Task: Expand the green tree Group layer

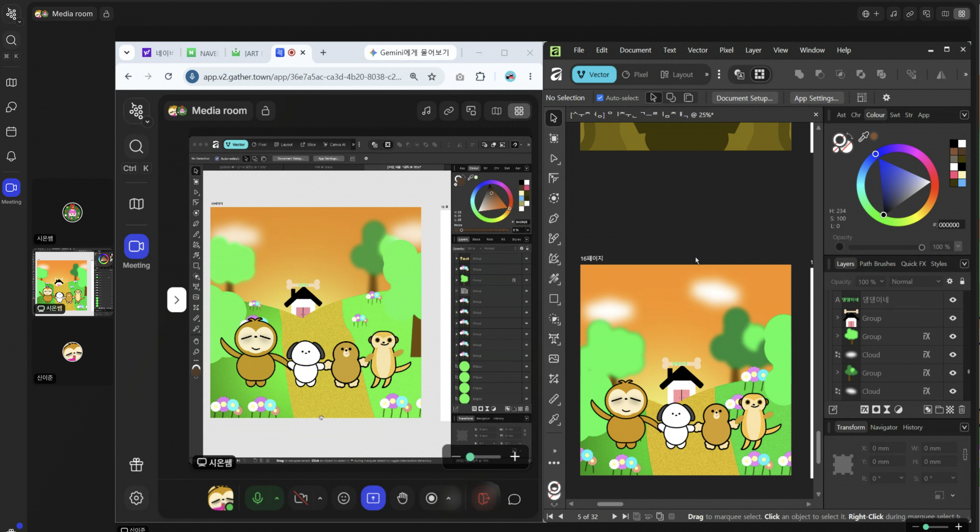Action: (x=837, y=336)
